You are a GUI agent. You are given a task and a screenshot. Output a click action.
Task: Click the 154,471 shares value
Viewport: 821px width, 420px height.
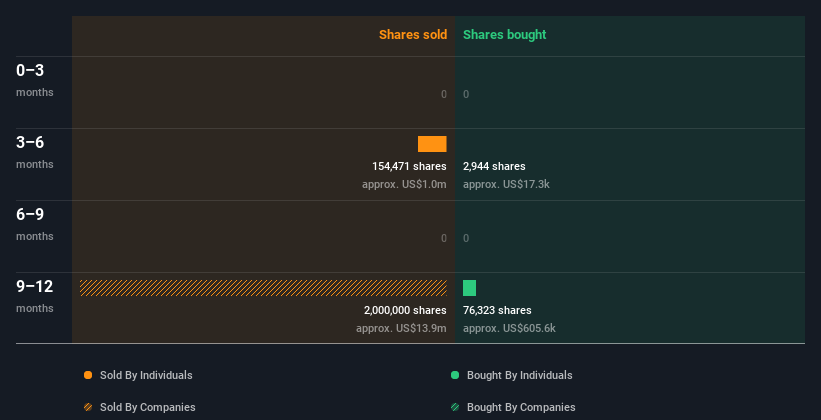pyautogui.click(x=409, y=166)
